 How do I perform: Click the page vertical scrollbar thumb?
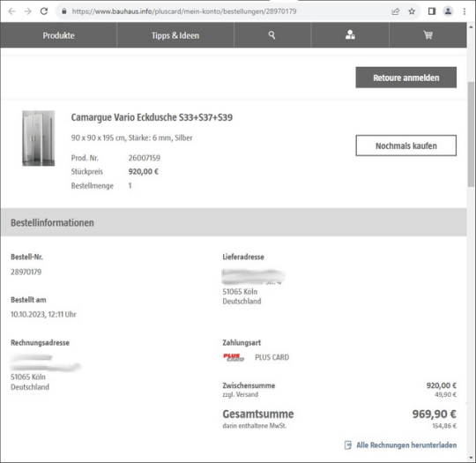coord(471,134)
